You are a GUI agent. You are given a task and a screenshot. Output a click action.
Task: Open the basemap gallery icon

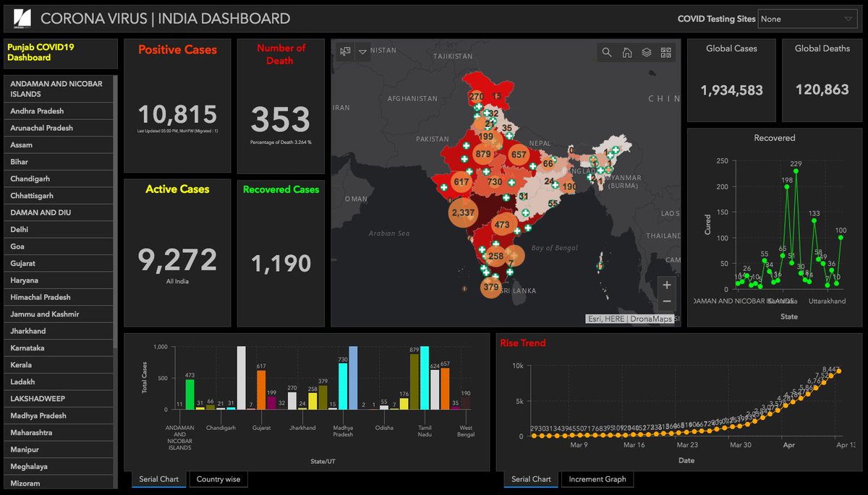point(666,52)
